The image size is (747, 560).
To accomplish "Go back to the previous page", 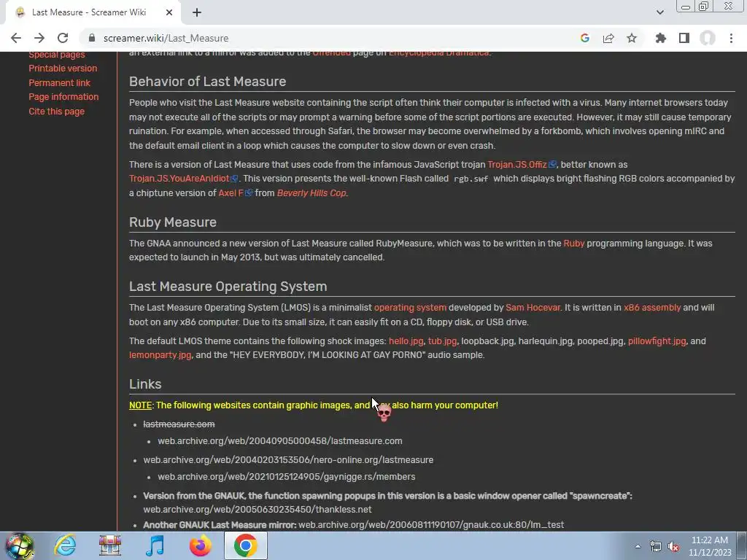I will 16,38.
